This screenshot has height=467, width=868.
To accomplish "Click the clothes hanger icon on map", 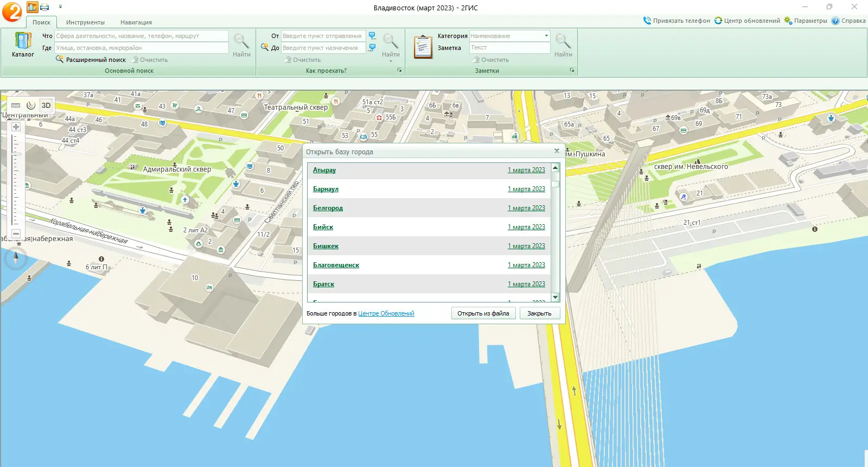I will coord(199,109).
